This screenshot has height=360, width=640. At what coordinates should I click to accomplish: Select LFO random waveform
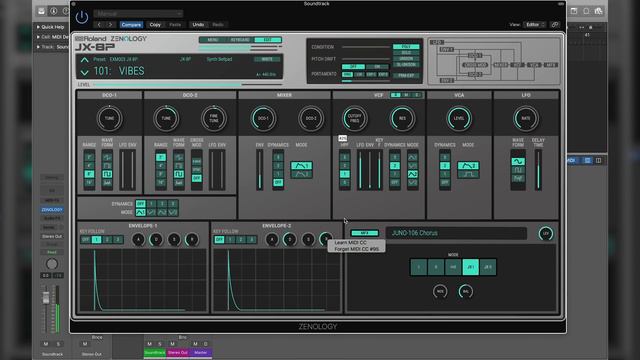[518, 178]
